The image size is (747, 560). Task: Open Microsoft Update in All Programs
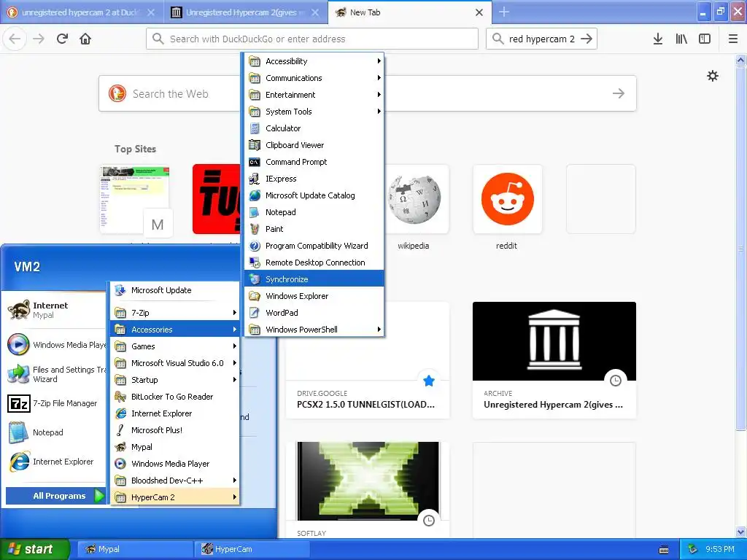pos(175,290)
